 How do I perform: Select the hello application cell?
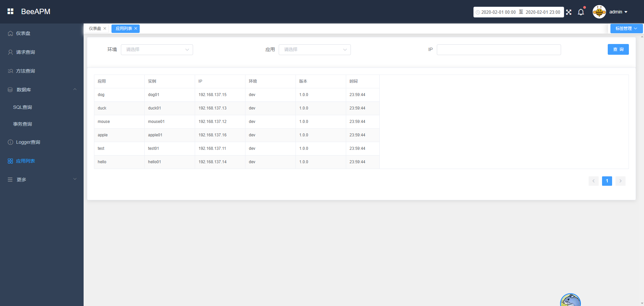(119, 162)
